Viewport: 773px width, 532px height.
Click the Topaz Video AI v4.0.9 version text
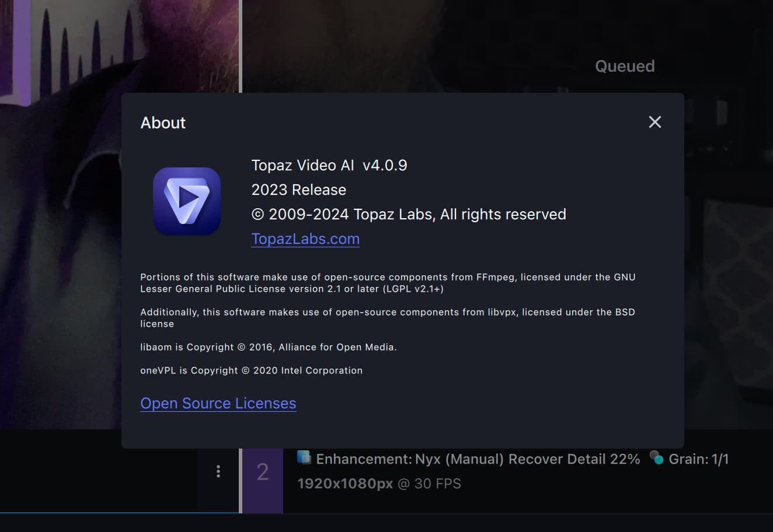coord(329,166)
